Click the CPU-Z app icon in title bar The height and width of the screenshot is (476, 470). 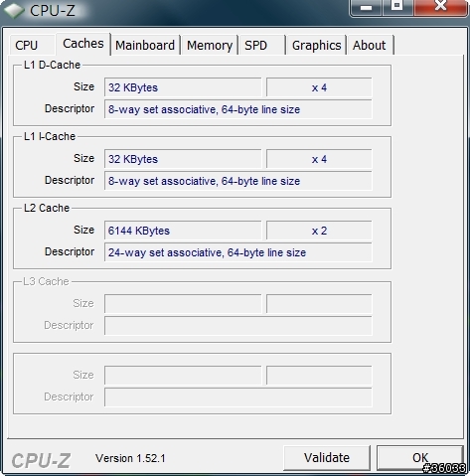14,10
